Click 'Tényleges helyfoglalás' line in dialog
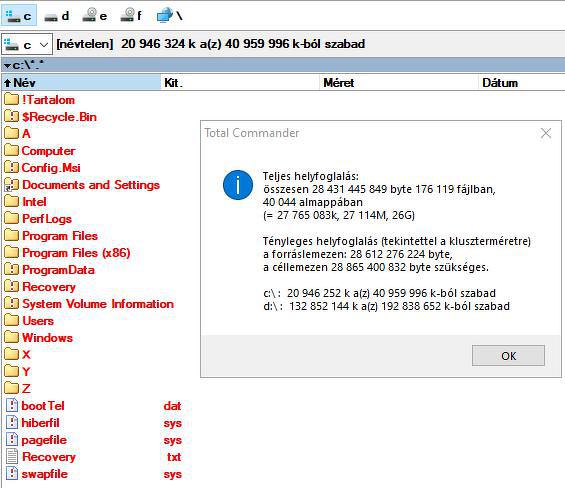The width and height of the screenshot is (565, 488). click(x=397, y=241)
